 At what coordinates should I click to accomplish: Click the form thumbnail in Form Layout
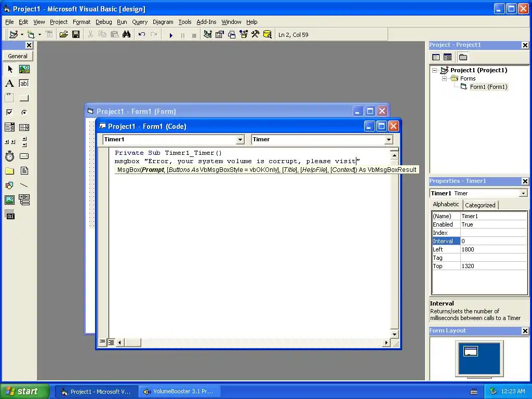471,351
